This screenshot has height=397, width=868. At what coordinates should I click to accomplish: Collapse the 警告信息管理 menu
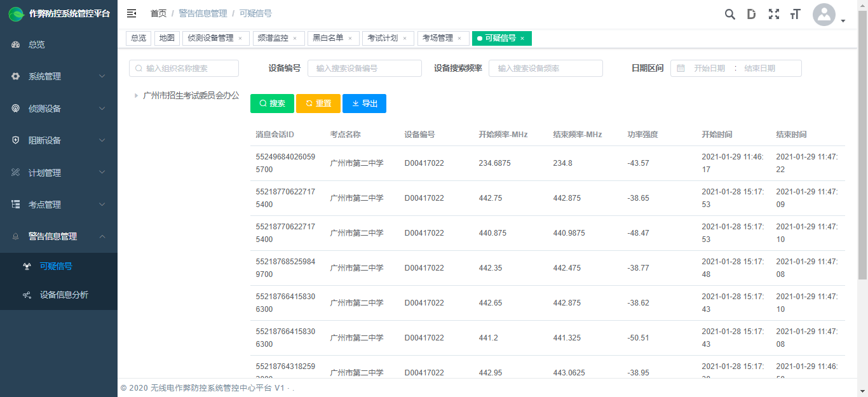[x=58, y=236]
